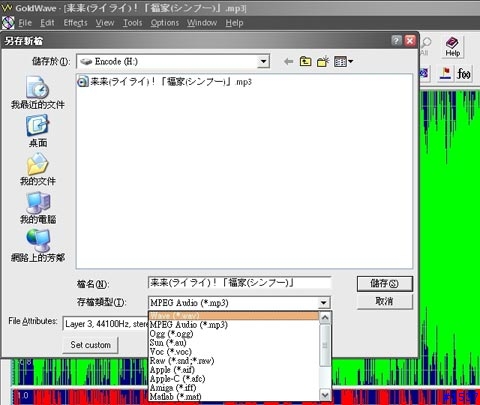Select Apple (*.aif) file type
Viewport: 480px width, 405px height.
(234, 369)
